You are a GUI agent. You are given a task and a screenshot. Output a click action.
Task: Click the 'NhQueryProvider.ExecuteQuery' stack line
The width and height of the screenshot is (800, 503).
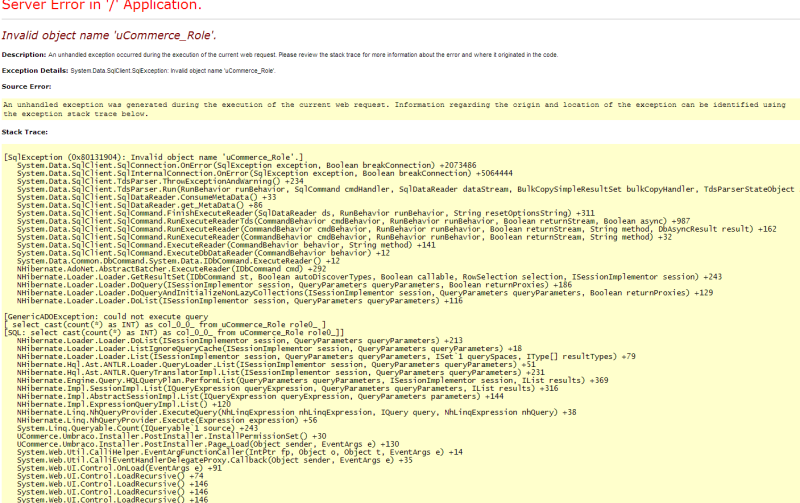(x=296, y=412)
